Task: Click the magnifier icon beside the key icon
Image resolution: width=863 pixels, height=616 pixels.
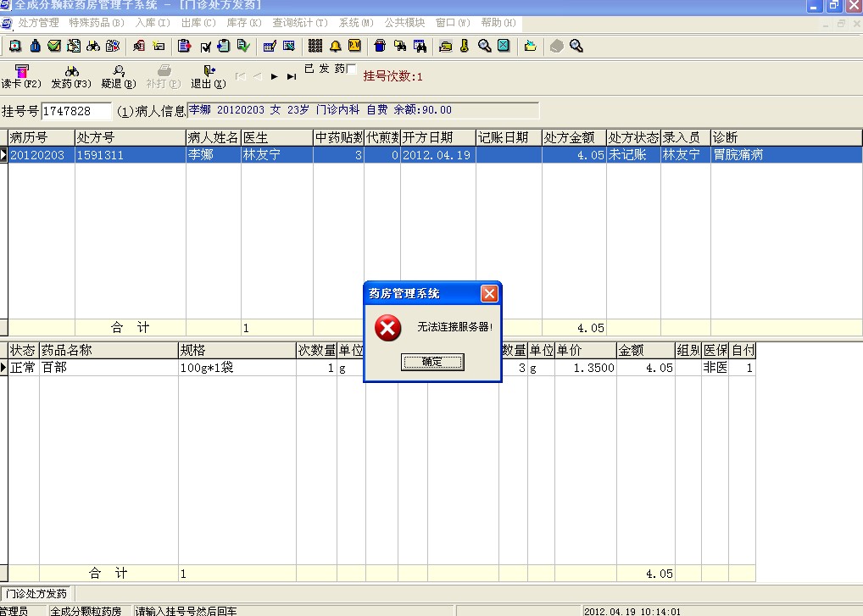Action: pyautogui.click(x=484, y=47)
